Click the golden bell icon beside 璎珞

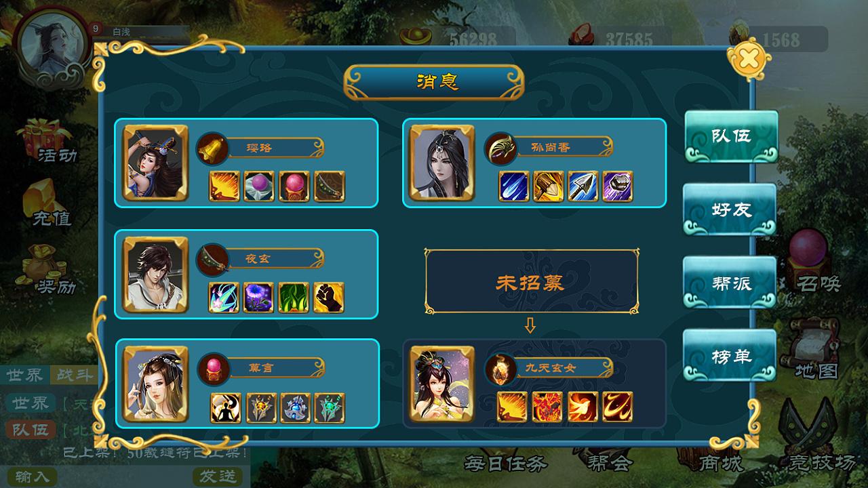point(212,148)
